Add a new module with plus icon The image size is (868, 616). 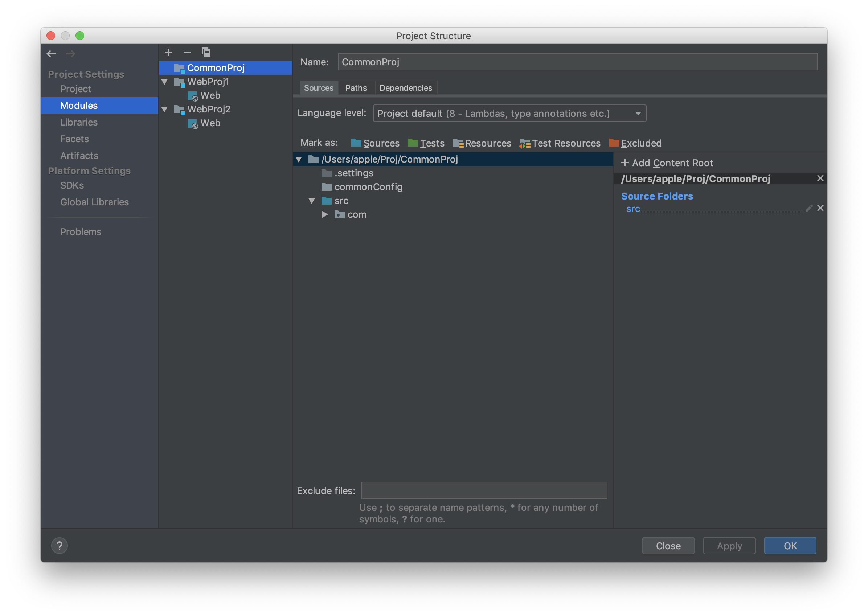[168, 52]
